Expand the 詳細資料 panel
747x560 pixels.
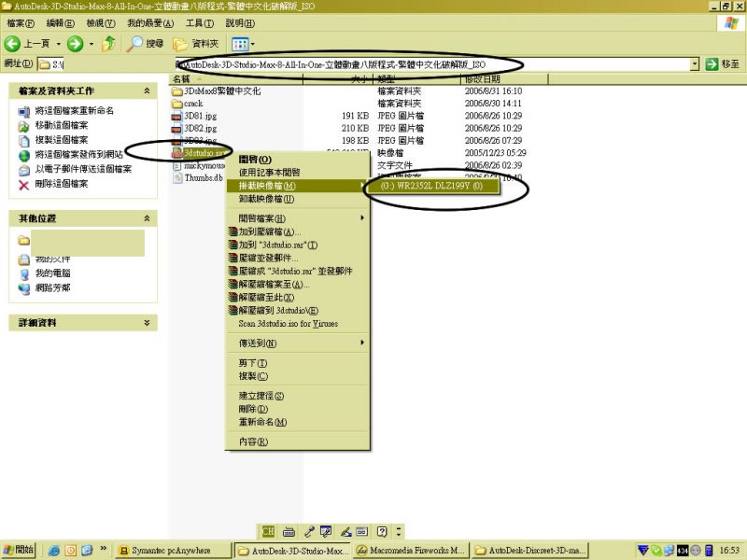[147, 323]
